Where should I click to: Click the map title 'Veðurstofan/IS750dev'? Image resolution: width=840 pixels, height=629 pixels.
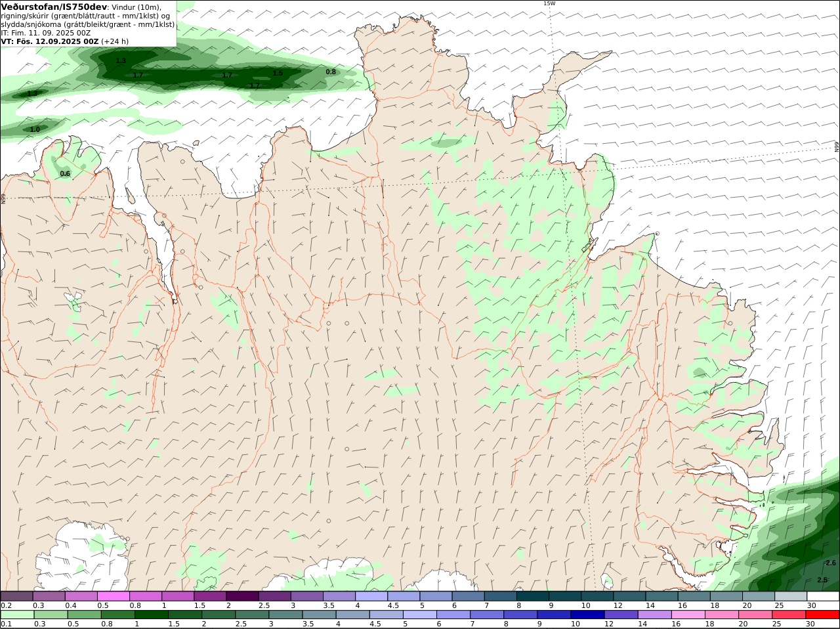point(54,7)
